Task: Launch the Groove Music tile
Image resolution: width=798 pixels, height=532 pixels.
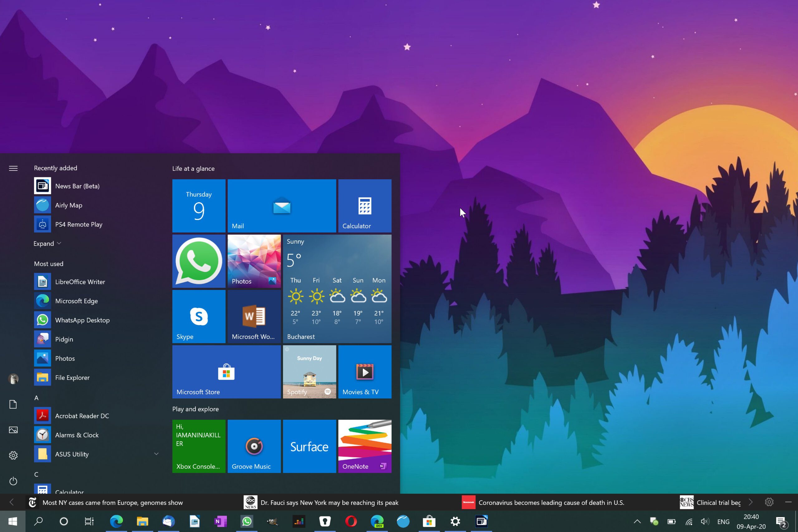Action: [x=254, y=446]
